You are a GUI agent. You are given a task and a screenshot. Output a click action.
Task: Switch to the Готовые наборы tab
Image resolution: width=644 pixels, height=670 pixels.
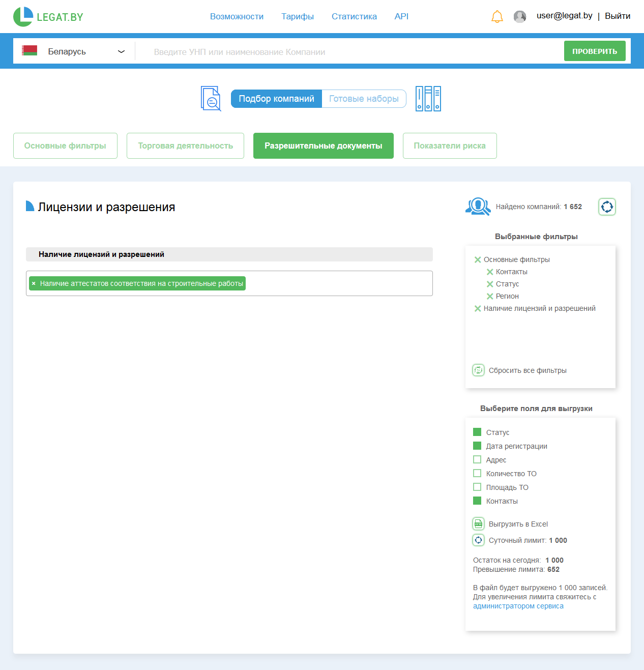click(x=364, y=98)
